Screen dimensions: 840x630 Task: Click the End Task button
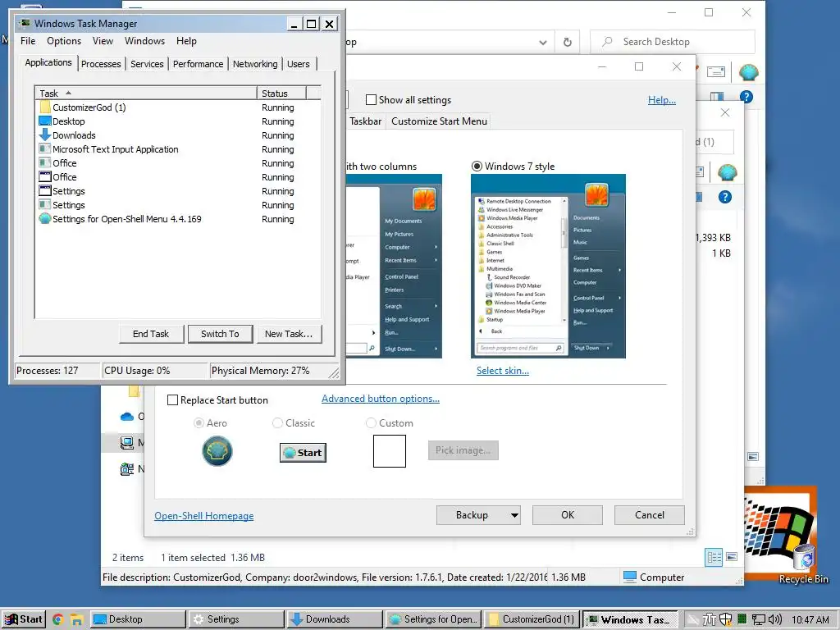(151, 334)
